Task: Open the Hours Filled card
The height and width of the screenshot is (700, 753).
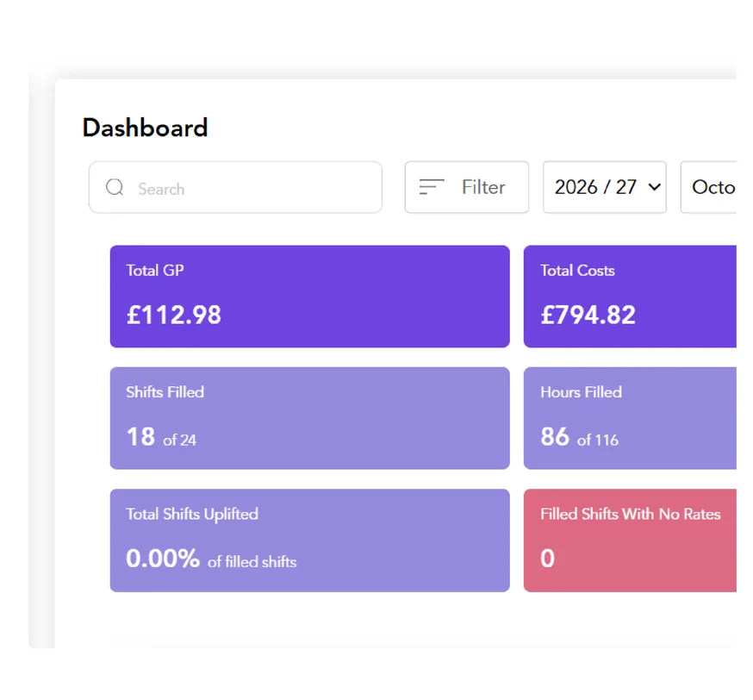Action: click(630, 418)
